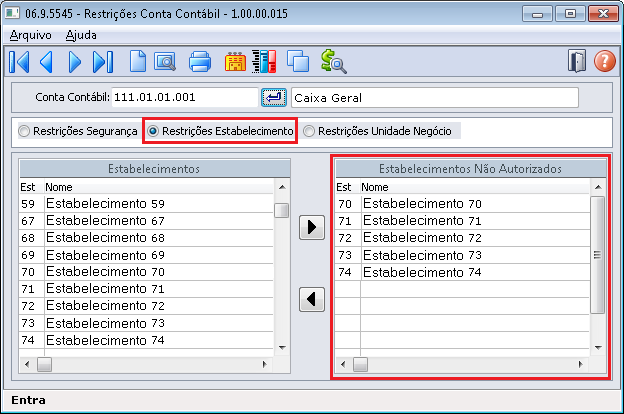Open the search magnifier window icon
Screen dimensions: 624x414
click(x=165, y=62)
